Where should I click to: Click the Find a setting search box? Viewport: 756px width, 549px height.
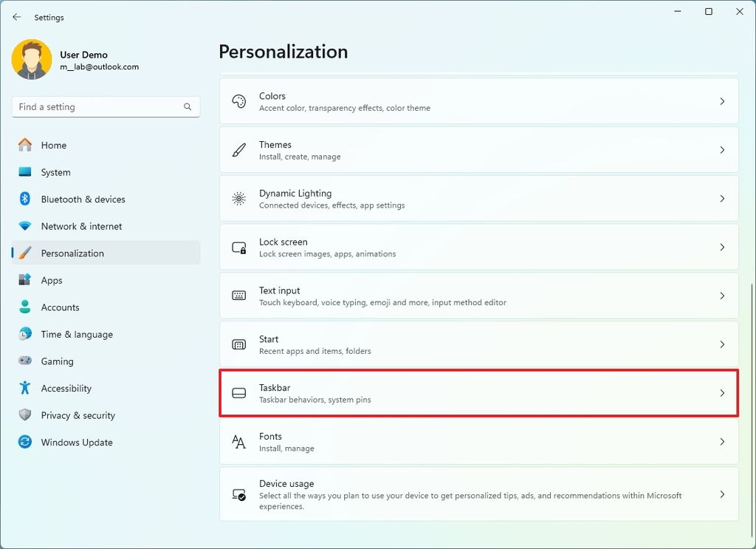(106, 106)
